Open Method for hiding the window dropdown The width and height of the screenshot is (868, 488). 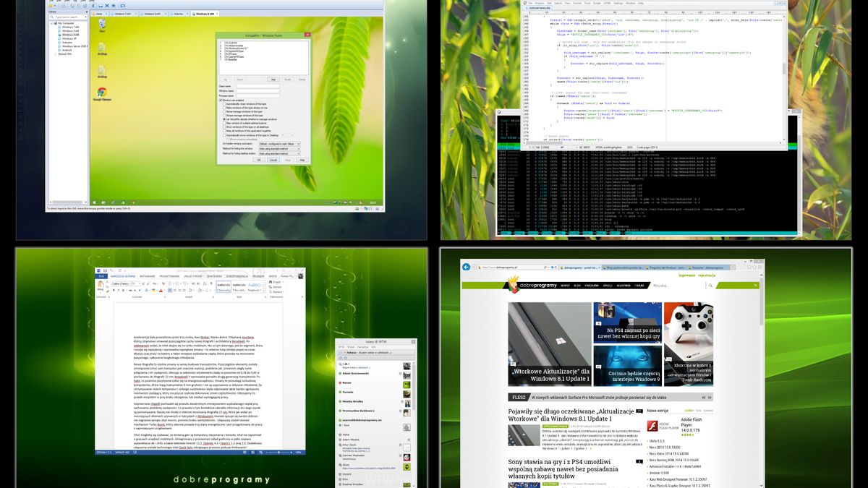[x=279, y=148]
